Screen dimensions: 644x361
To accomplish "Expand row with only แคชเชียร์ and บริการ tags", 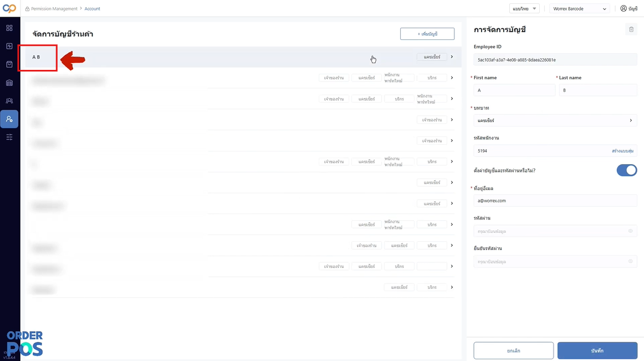I will tap(452, 287).
